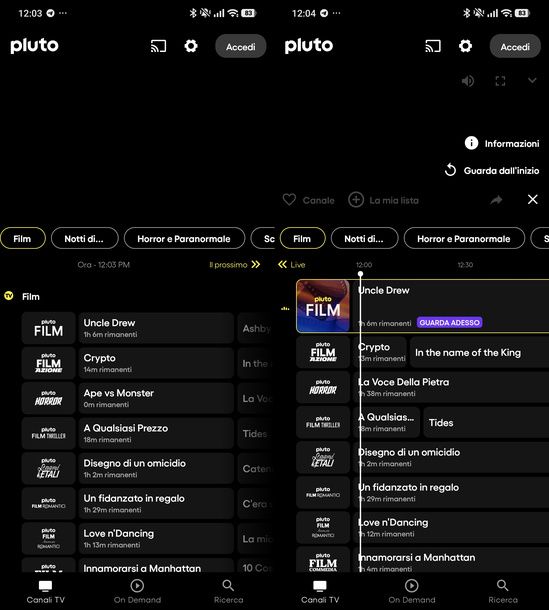The width and height of the screenshot is (549, 610).
Task: Select Love n'Dancing in left list
Action: 156,538
